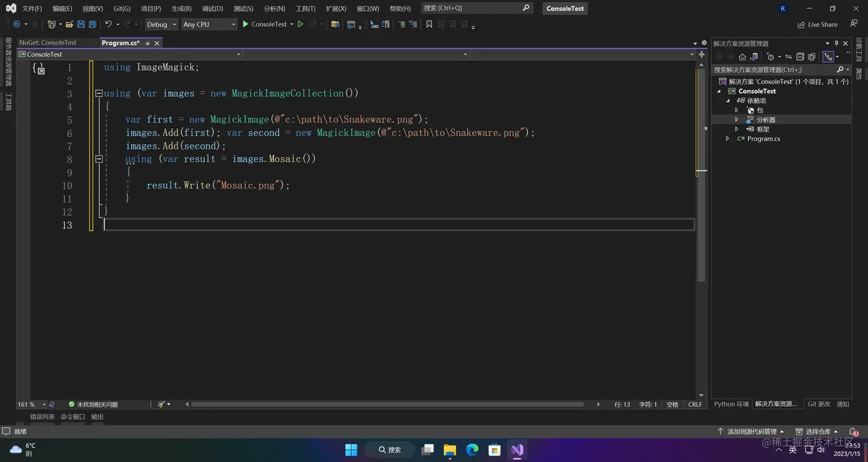Open the 视图(V) menu
The image size is (868, 462).
click(x=92, y=9)
